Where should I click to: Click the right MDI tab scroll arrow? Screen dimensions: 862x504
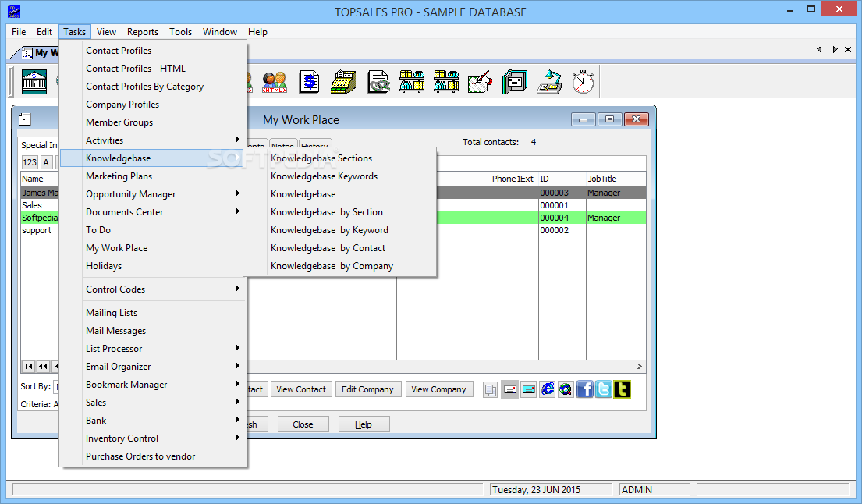[835, 49]
